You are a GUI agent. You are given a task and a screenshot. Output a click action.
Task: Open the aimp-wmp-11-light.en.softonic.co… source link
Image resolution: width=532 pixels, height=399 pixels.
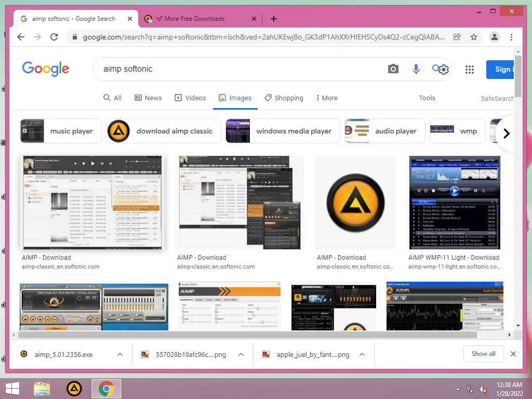click(454, 267)
